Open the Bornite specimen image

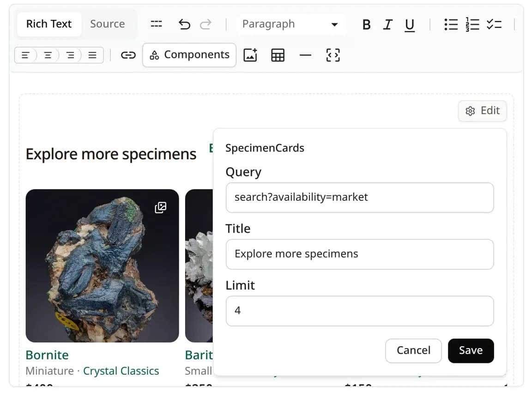point(102,265)
